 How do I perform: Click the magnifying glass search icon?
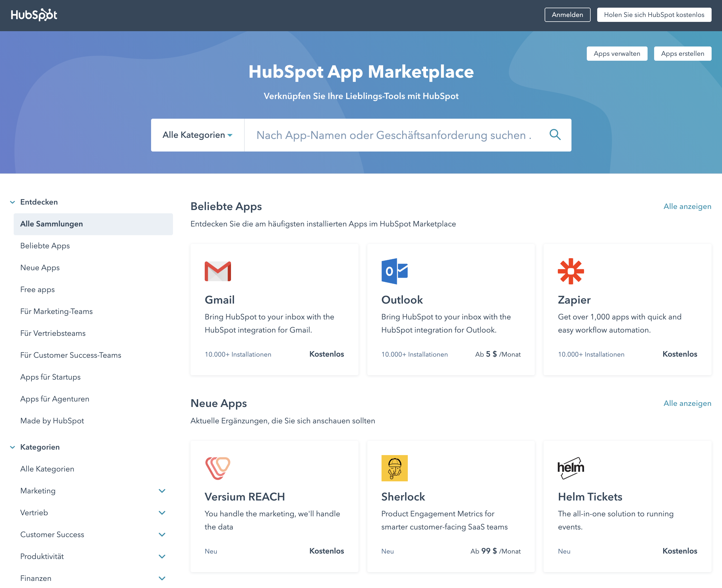[x=555, y=135]
